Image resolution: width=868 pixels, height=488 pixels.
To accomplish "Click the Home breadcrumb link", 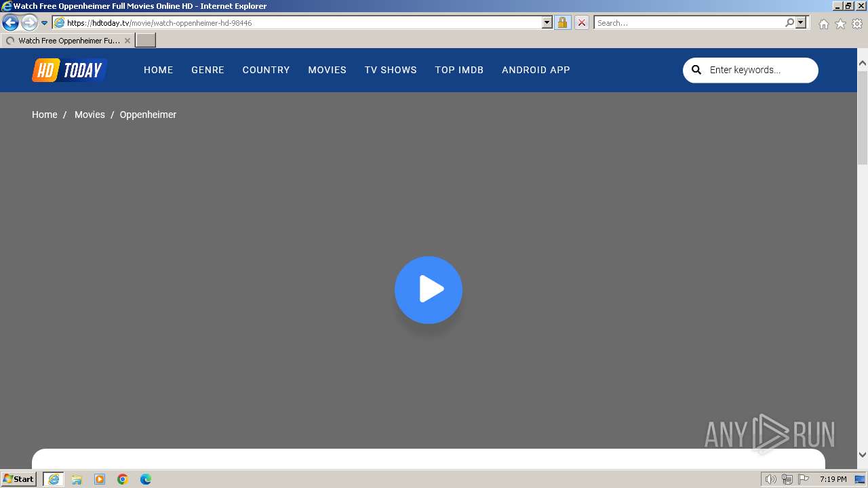I will click(45, 115).
